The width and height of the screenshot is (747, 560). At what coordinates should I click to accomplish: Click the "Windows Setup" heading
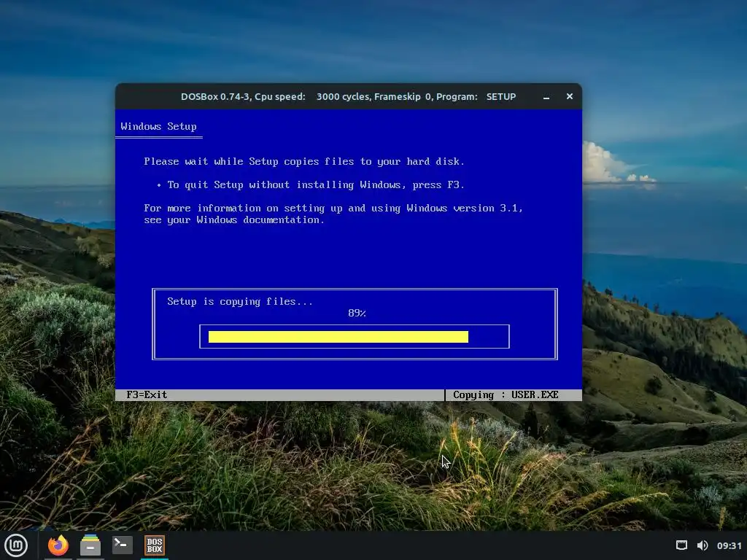pyautogui.click(x=158, y=126)
